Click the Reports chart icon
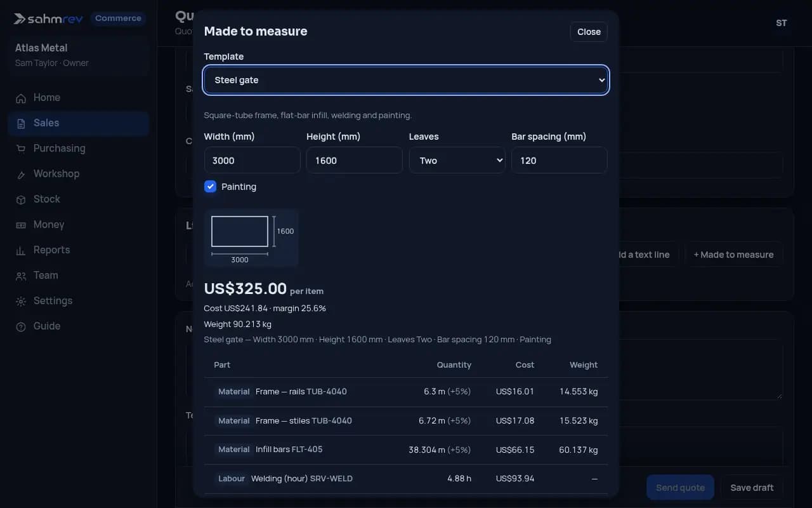 21,250
